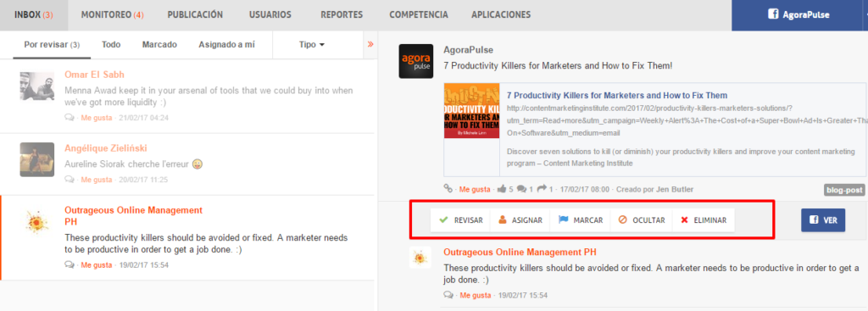Click the green checkmark Revisar icon
Image resolution: width=868 pixels, height=311 pixels.
(x=443, y=220)
